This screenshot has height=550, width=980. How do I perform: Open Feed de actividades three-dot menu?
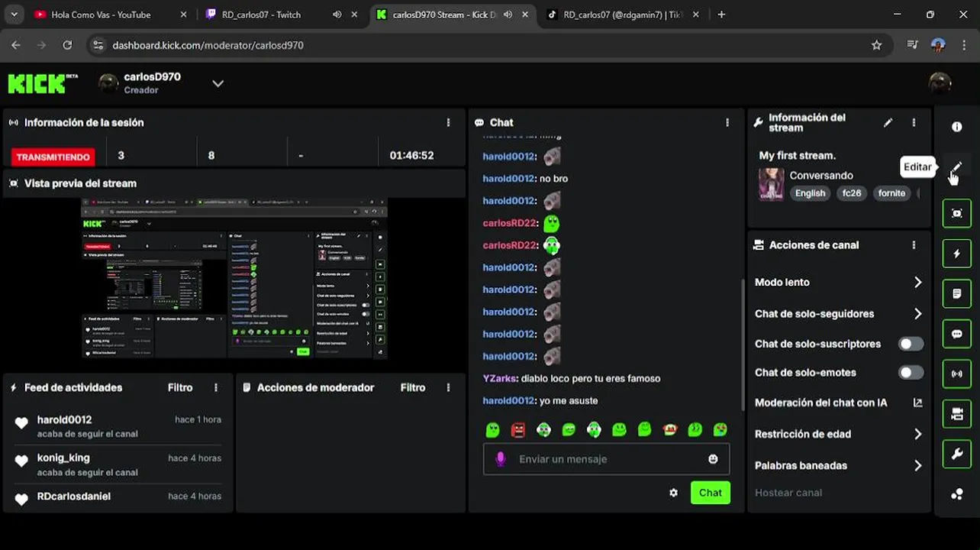216,388
